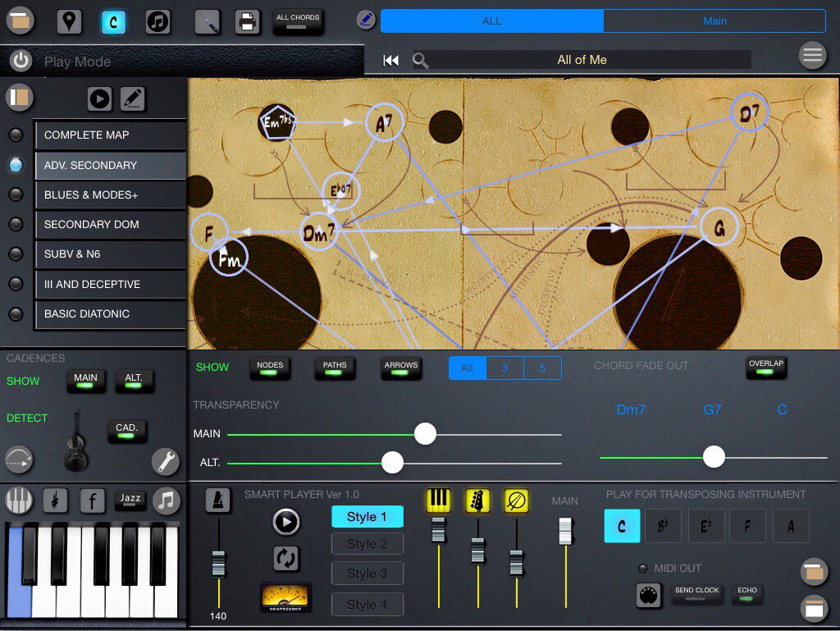Screen dimensions: 840x631
Task: Click the sharp/flat accidental icon
Action: [55, 501]
